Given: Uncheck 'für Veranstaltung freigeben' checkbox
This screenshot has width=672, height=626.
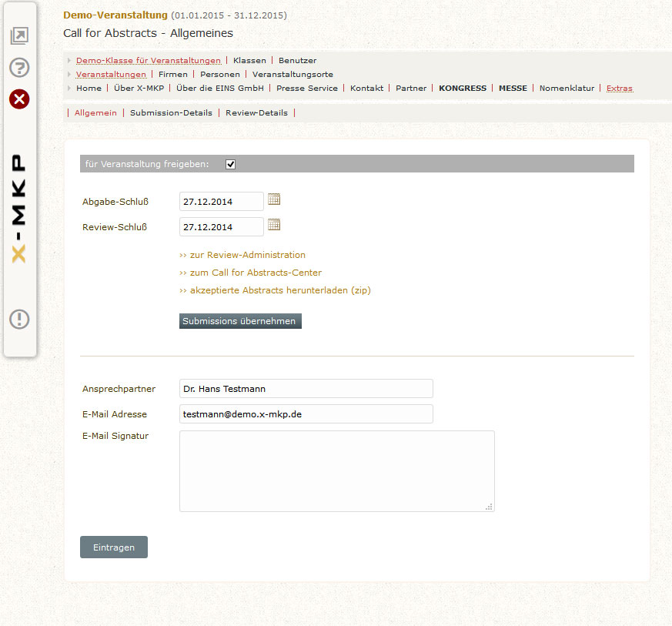Looking at the screenshot, I should click(x=231, y=164).
